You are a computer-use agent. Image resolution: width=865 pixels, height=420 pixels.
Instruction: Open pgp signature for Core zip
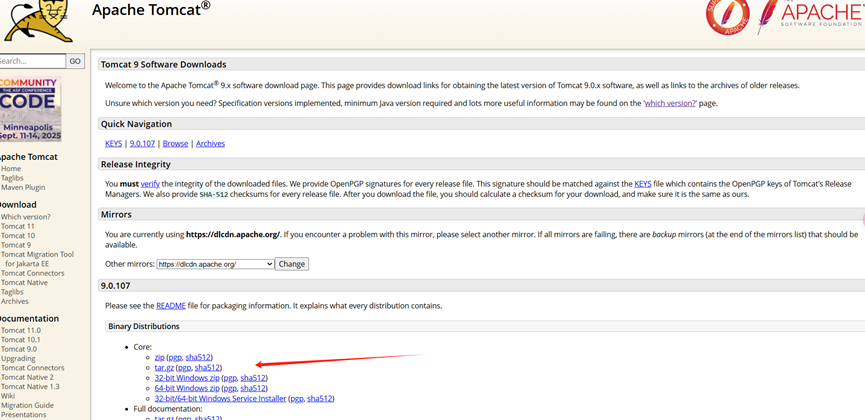click(x=175, y=358)
